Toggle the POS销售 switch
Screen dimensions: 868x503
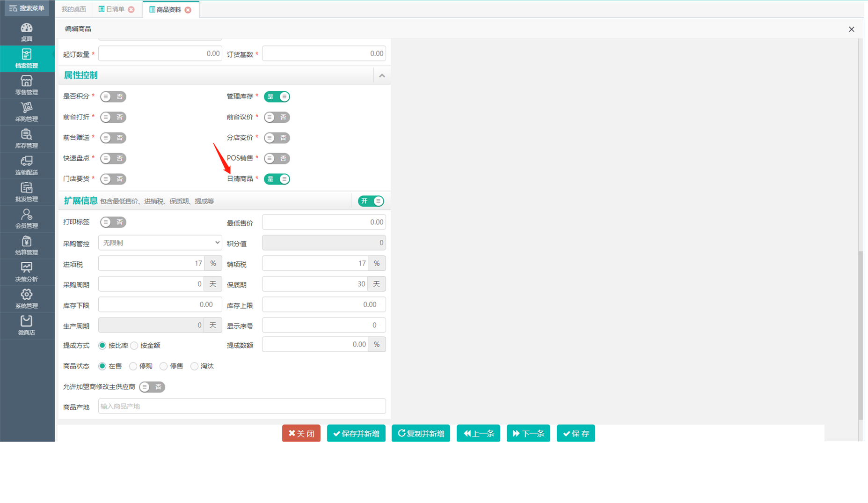277,158
